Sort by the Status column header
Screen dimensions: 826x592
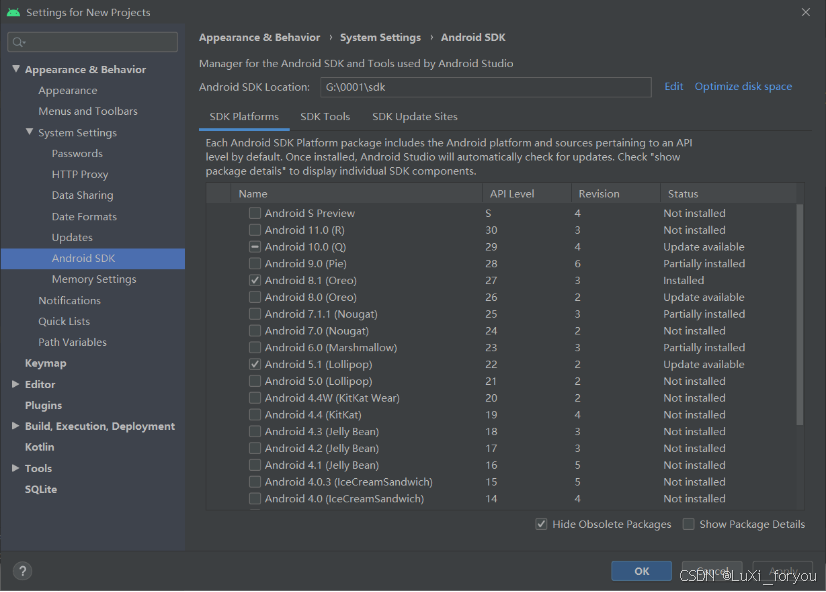pos(728,194)
